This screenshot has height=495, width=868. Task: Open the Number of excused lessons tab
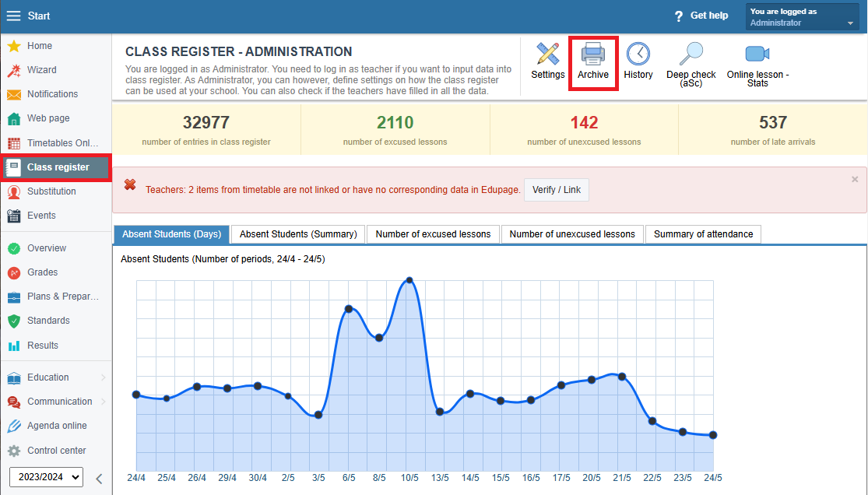click(x=433, y=234)
